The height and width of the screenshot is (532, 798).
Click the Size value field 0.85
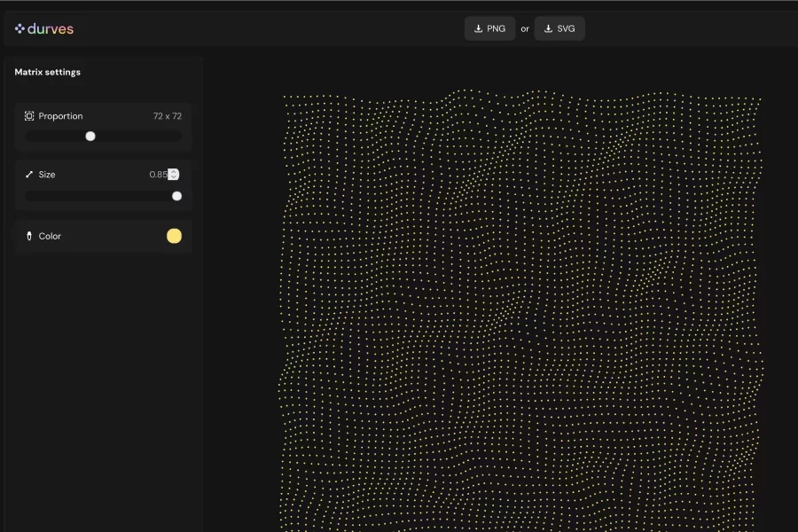(x=159, y=174)
